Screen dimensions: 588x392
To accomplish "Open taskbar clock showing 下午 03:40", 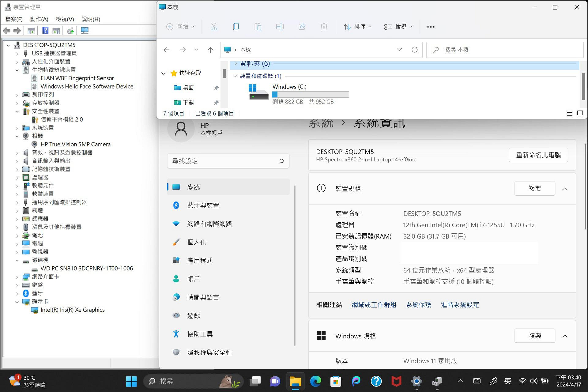I will 568,381.
